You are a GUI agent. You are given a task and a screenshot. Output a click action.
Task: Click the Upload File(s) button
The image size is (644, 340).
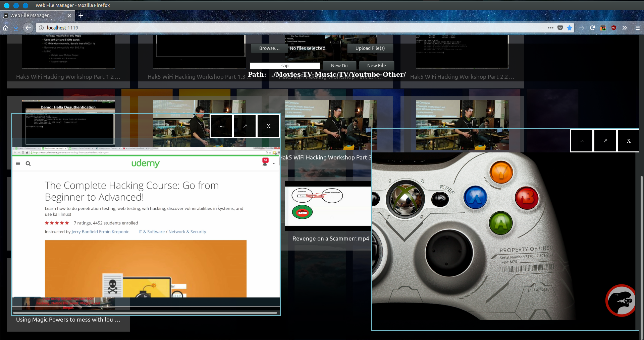[x=370, y=48]
